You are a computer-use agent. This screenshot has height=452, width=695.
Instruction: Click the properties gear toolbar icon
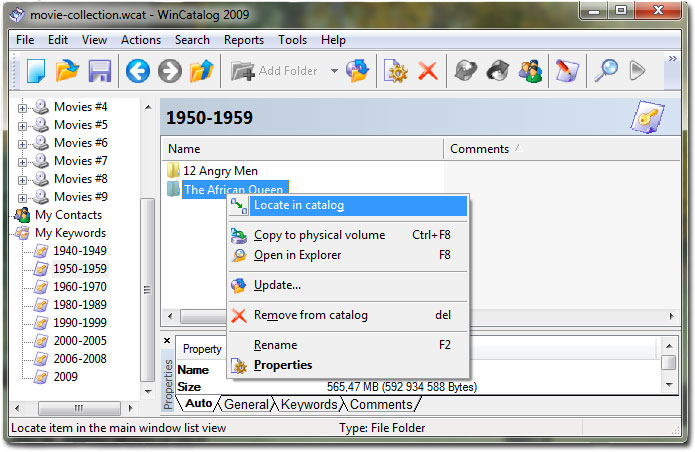point(396,71)
